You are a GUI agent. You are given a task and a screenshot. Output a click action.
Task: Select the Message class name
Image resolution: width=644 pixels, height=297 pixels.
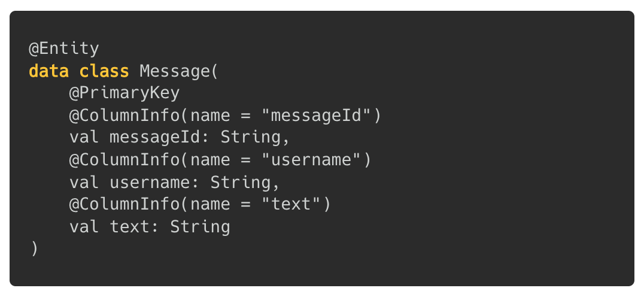(175, 71)
